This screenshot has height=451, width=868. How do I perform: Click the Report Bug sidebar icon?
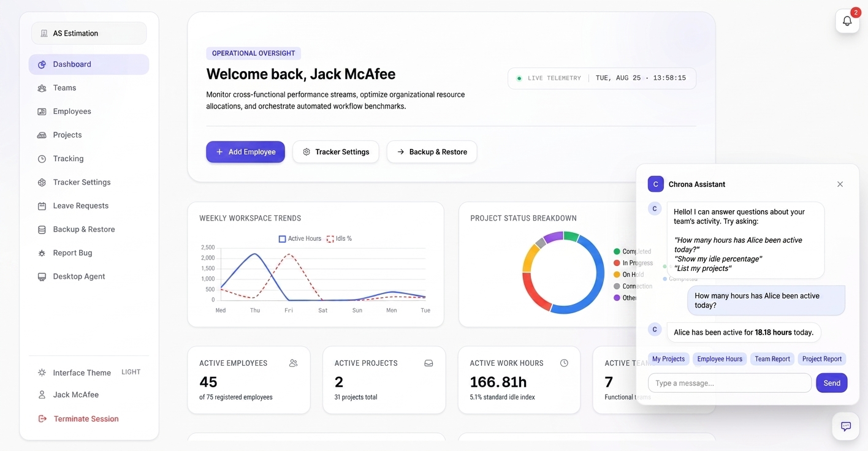(x=42, y=253)
